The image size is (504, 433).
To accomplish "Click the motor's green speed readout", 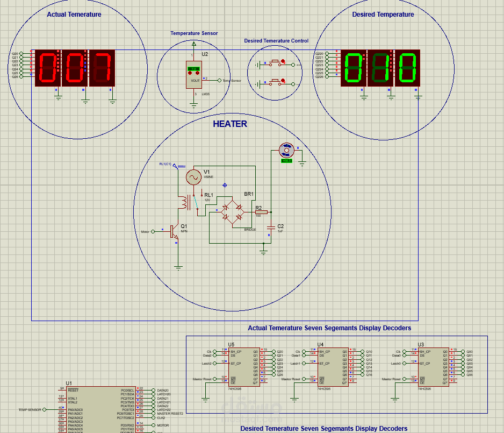I will coord(286,161).
